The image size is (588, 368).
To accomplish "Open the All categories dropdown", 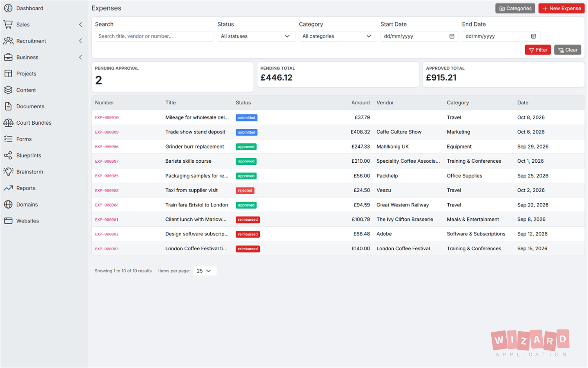I will tap(338, 36).
